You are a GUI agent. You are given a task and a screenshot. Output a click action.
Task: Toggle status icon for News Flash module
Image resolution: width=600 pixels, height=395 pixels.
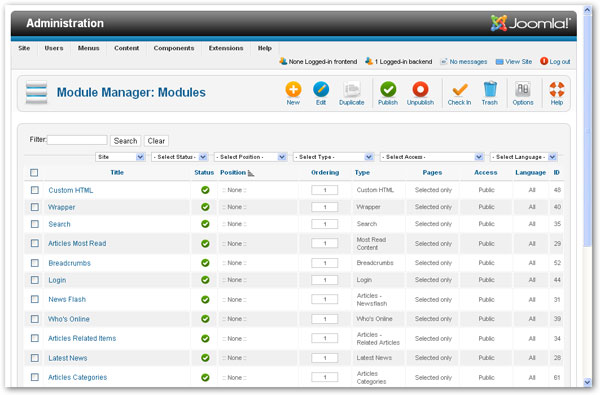point(205,299)
